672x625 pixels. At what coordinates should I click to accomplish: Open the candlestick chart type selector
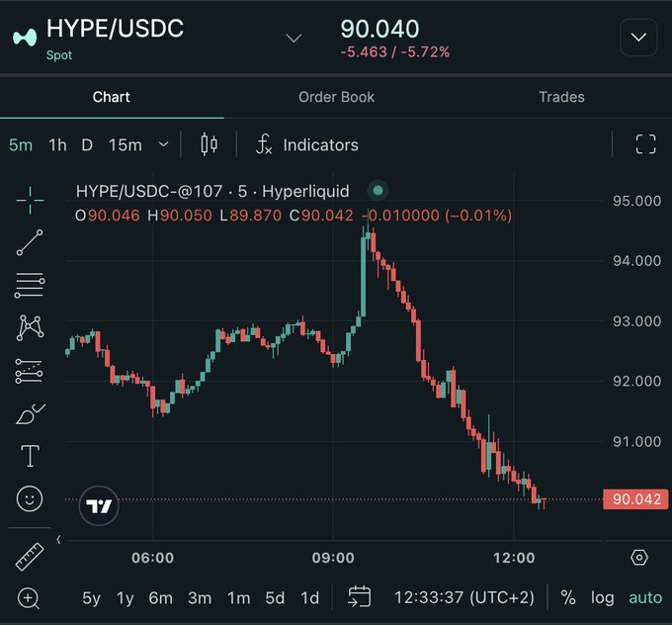(x=210, y=144)
